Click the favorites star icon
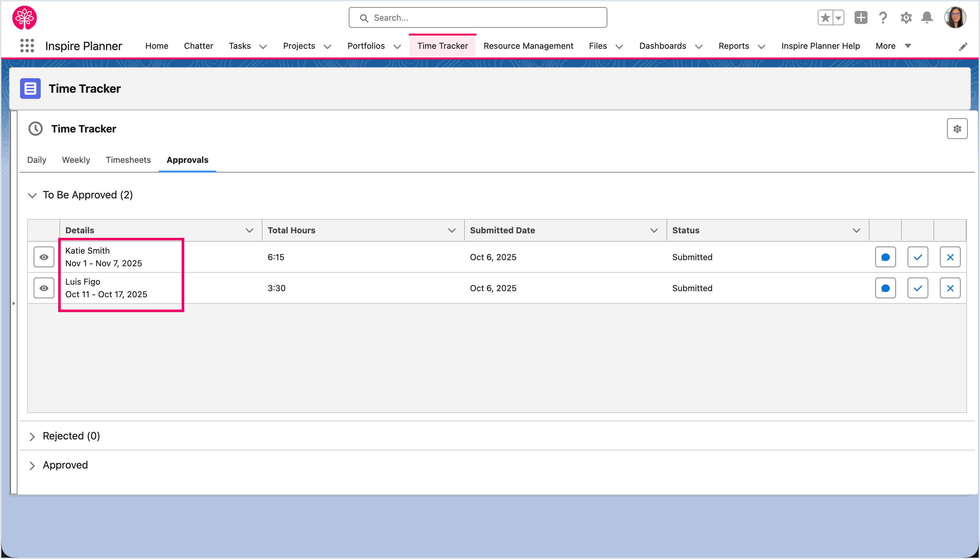Viewport: 980px width, 559px height. pos(825,18)
